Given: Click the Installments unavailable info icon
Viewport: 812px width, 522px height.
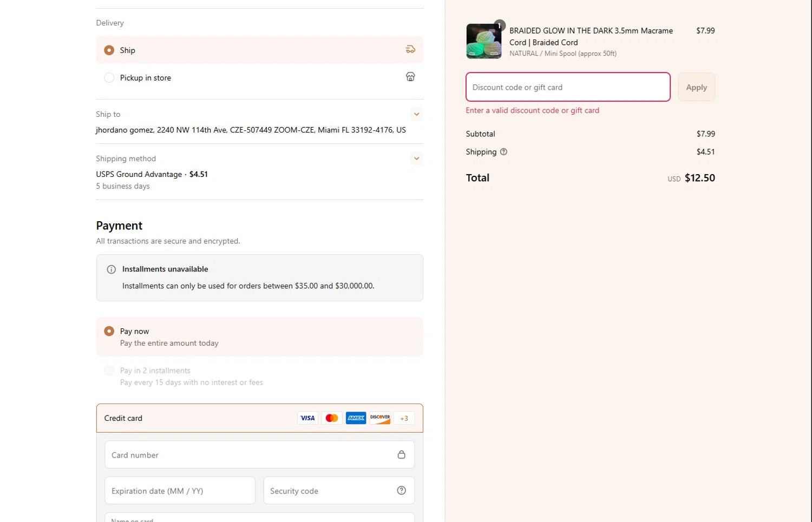Looking at the screenshot, I should click(x=112, y=269).
